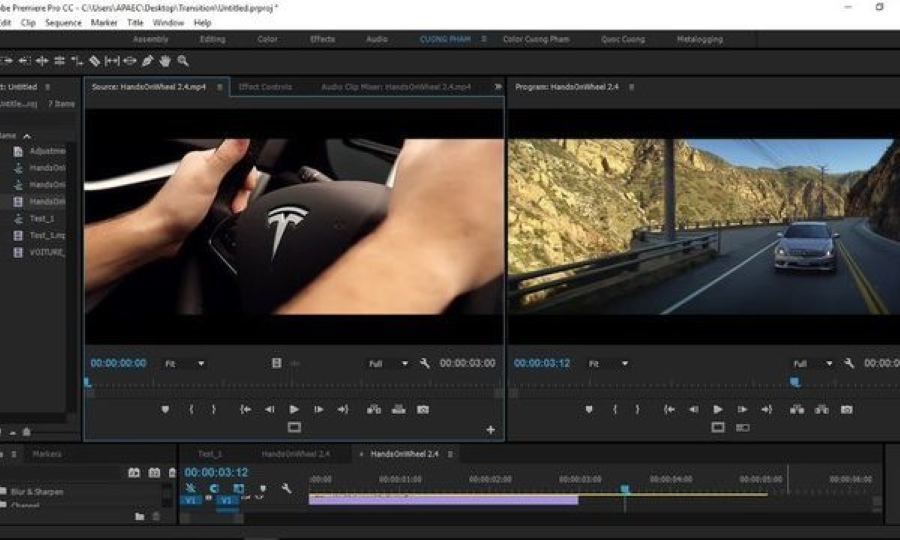Click the timeline playhead marker

(625, 489)
